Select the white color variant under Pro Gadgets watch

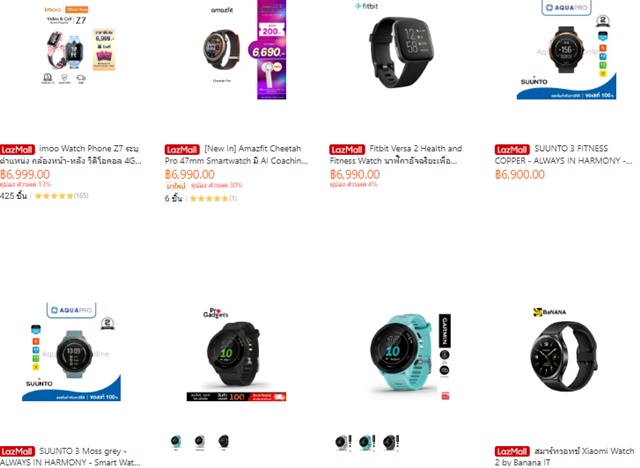[x=200, y=442]
